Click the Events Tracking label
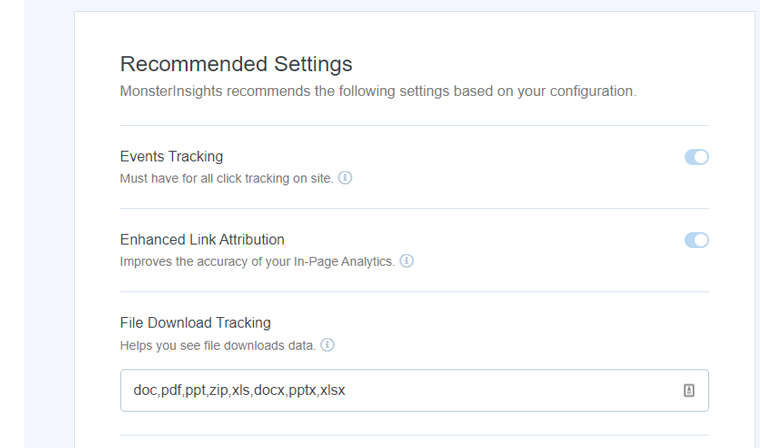The width and height of the screenshot is (760, 448). pos(172,157)
